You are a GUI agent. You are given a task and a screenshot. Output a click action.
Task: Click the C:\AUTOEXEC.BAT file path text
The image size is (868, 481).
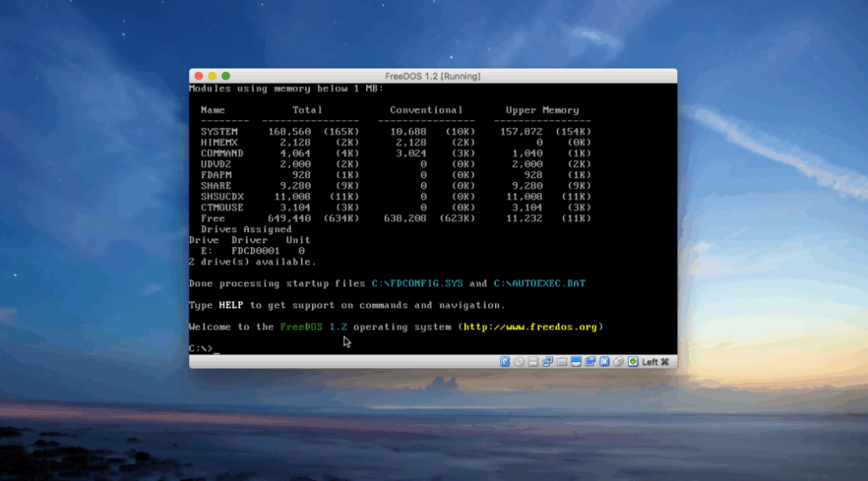[539, 284]
